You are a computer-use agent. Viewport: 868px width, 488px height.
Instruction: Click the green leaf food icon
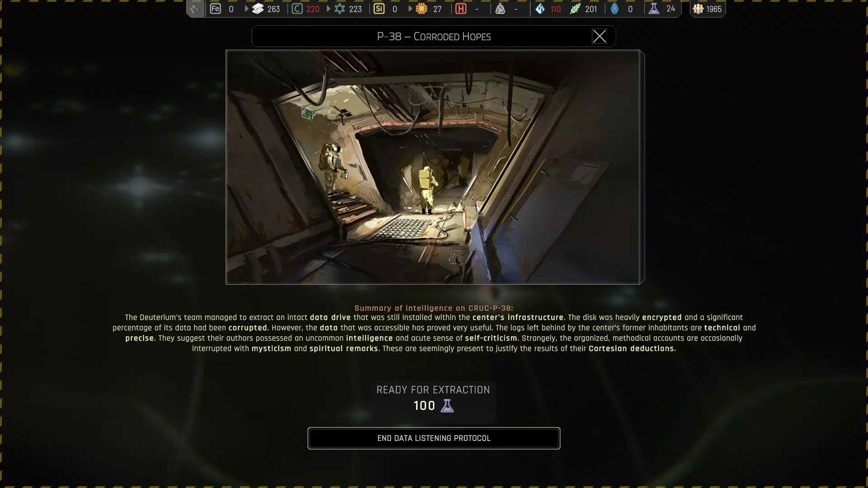pyautogui.click(x=575, y=9)
